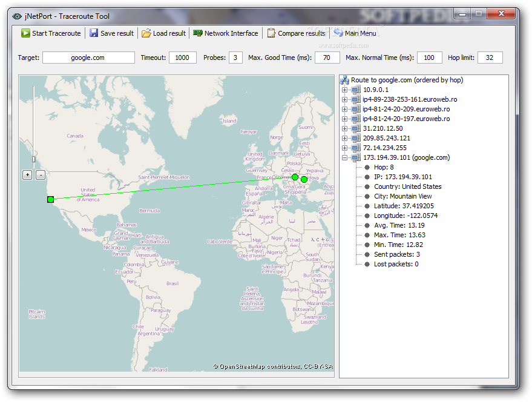Expand the 10.9.0.1 hop node
The image size is (532, 402).
[345, 90]
